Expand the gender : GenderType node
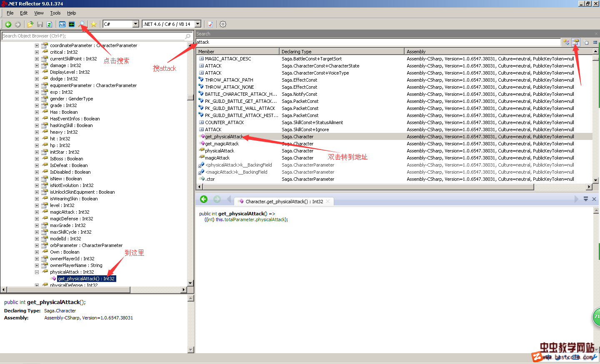600x364 pixels. point(37,99)
